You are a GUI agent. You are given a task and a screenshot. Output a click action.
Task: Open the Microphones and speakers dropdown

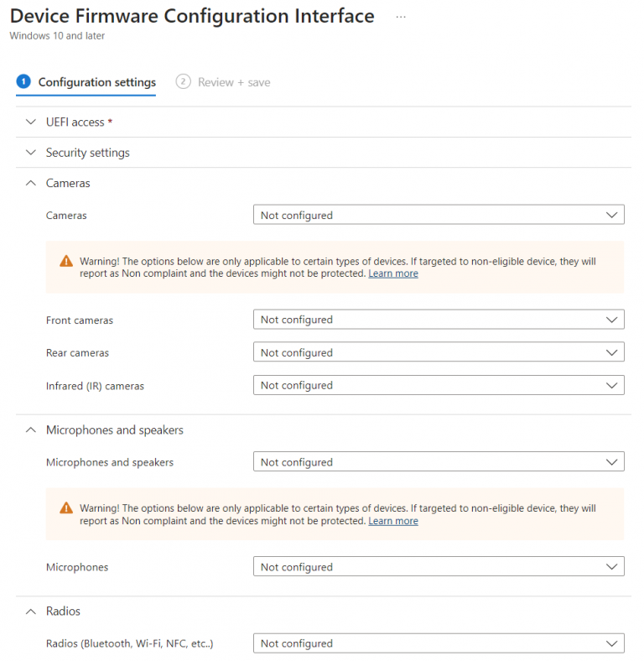point(439,462)
